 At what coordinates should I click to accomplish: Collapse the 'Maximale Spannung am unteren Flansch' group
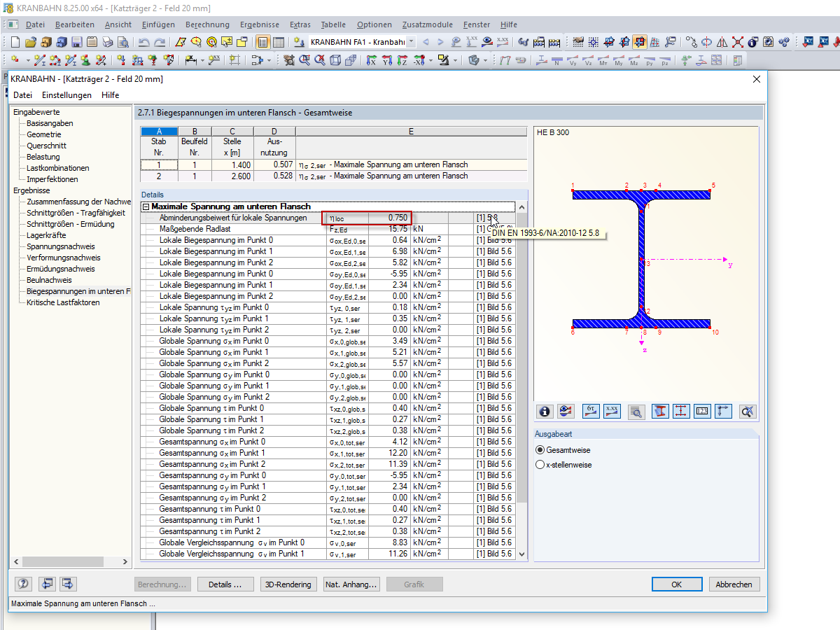[146, 206]
